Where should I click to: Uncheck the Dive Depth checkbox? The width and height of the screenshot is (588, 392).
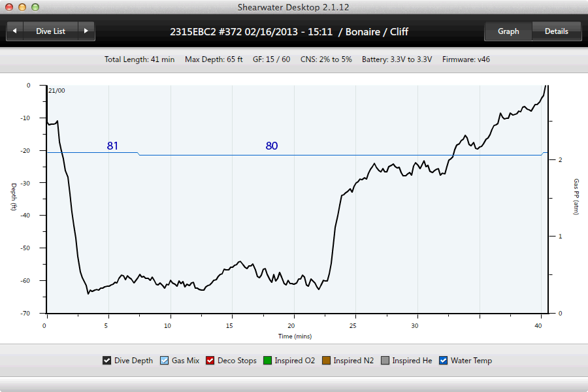107,361
